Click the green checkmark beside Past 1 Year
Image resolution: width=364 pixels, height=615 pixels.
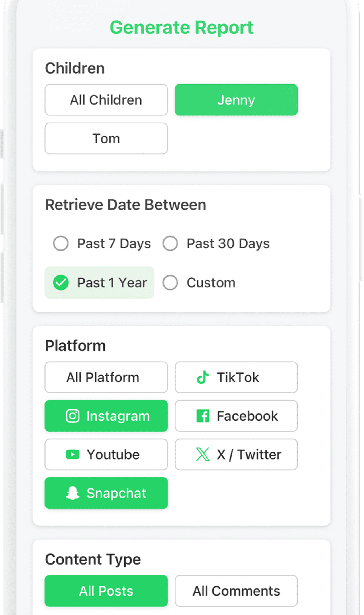coord(61,283)
